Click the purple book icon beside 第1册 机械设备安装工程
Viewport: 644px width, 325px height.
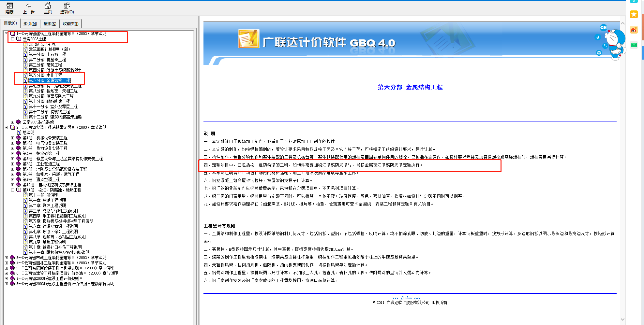pos(19,138)
